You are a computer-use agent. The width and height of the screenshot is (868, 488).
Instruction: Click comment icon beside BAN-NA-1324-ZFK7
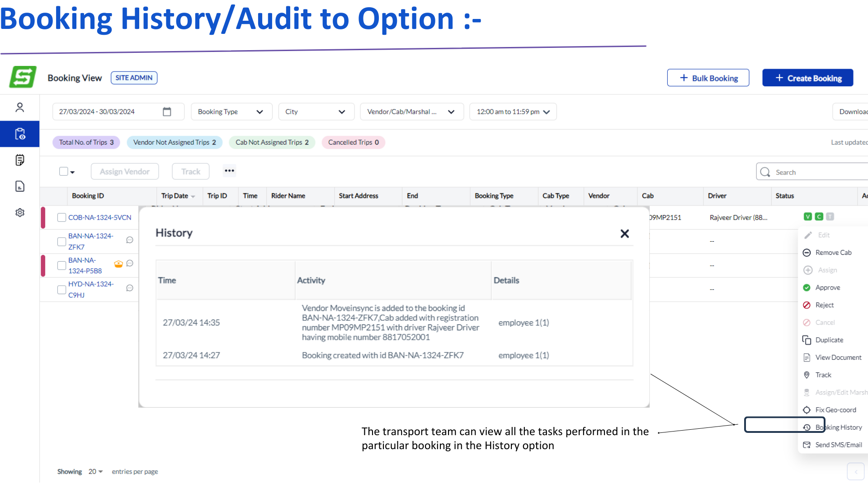130,240
